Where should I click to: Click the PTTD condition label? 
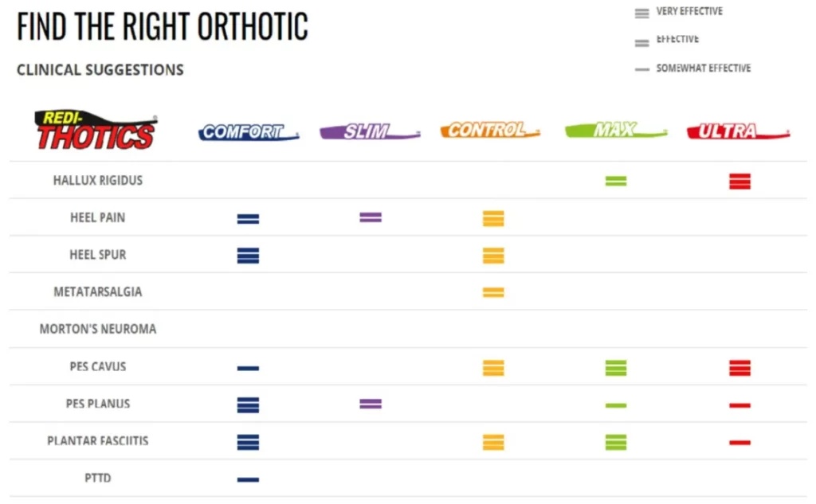98,479
